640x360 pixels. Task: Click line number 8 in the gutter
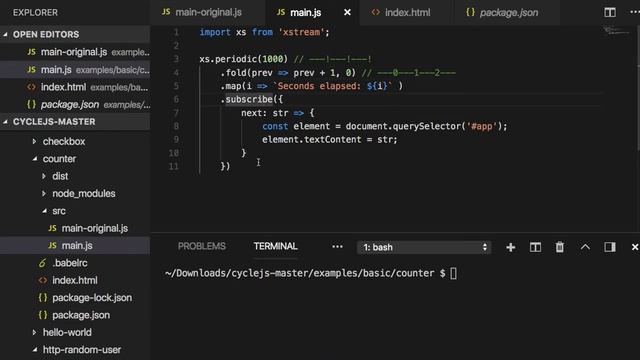coord(176,126)
